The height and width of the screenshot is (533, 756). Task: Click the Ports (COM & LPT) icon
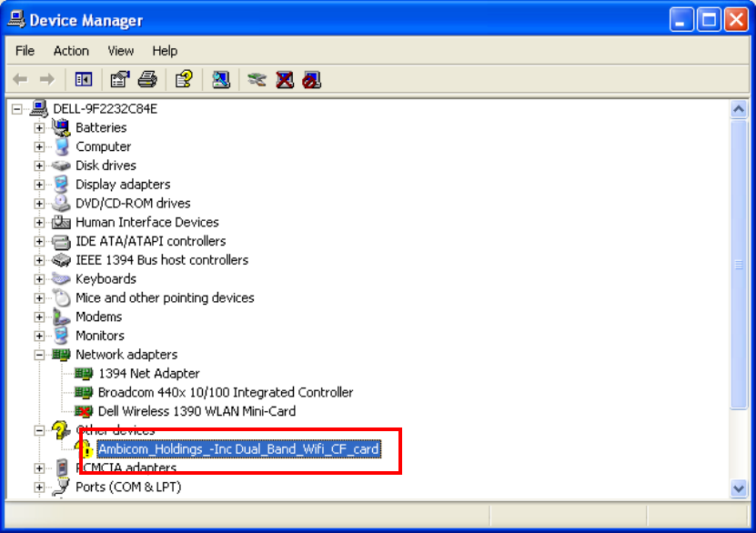(62, 487)
